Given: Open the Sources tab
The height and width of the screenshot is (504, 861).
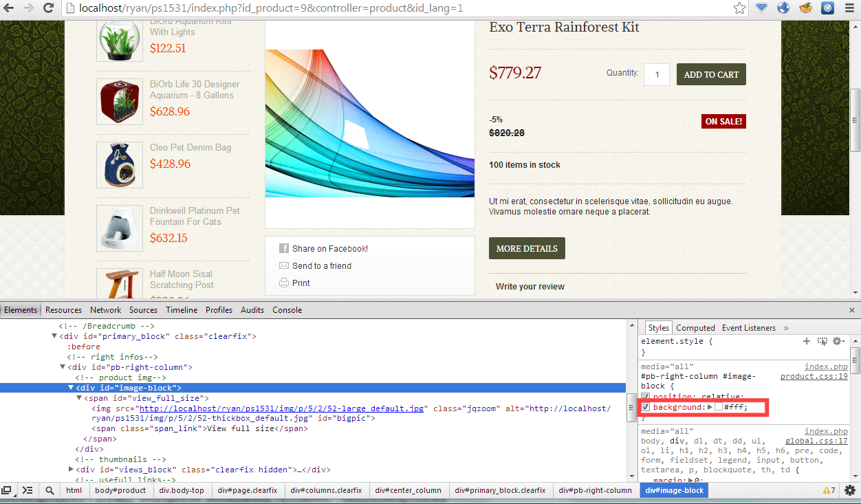Looking at the screenshot, I should pyautogui.click(x=144, y=310).
